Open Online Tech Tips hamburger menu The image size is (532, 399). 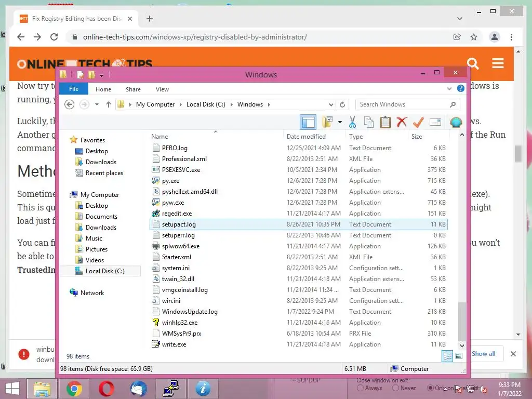pos(498,63)
